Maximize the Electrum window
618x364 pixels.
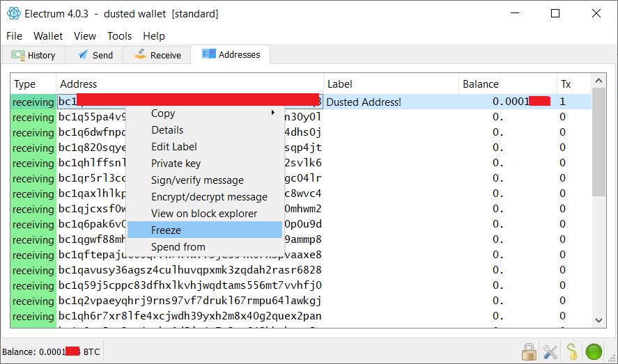(555, 13)
